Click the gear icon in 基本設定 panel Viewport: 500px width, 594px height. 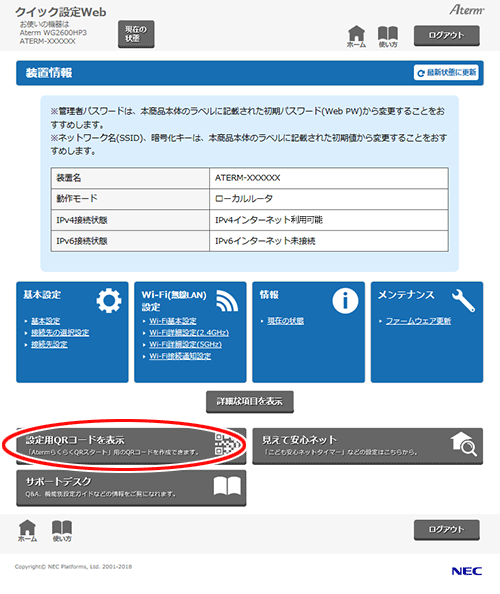[x=109, y=301]
